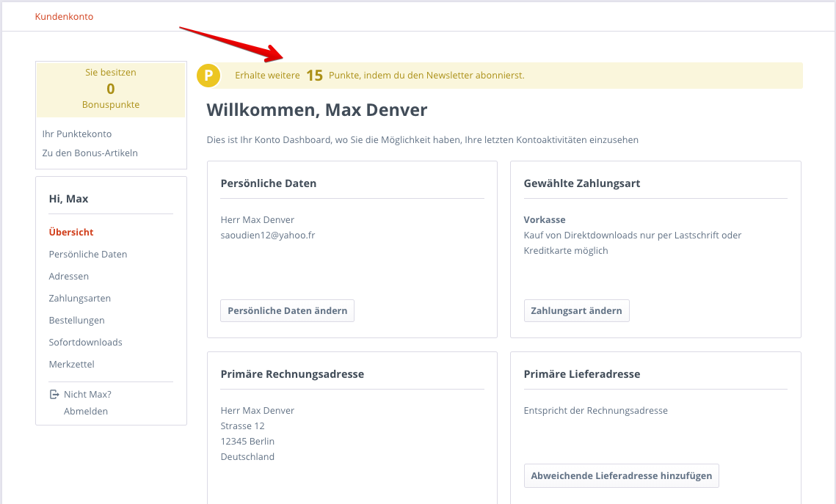Image resolution: width=836 pixels, height=504 pixels.
Task: Click the email saoudien12@yahoo.fr text
Action: (x=268, y=235)
